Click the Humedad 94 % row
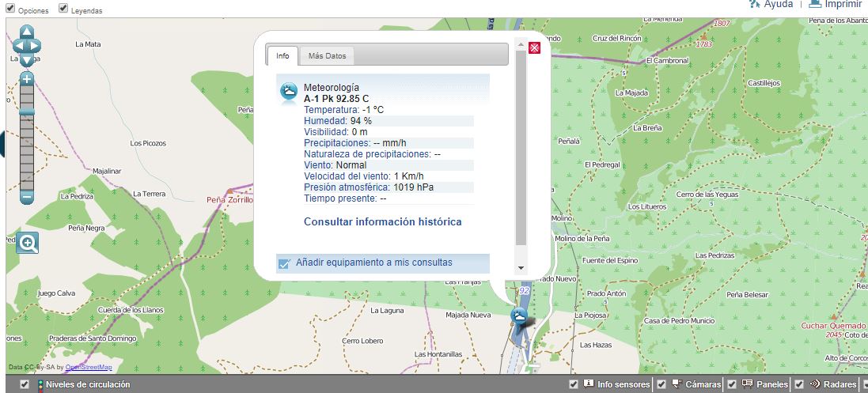 point(389,121)
